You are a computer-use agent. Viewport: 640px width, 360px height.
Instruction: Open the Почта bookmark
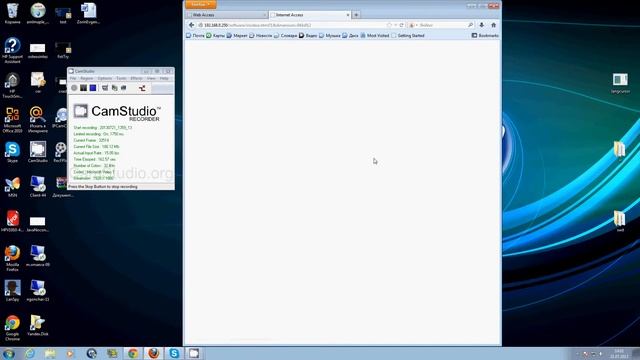click(196, 36)
